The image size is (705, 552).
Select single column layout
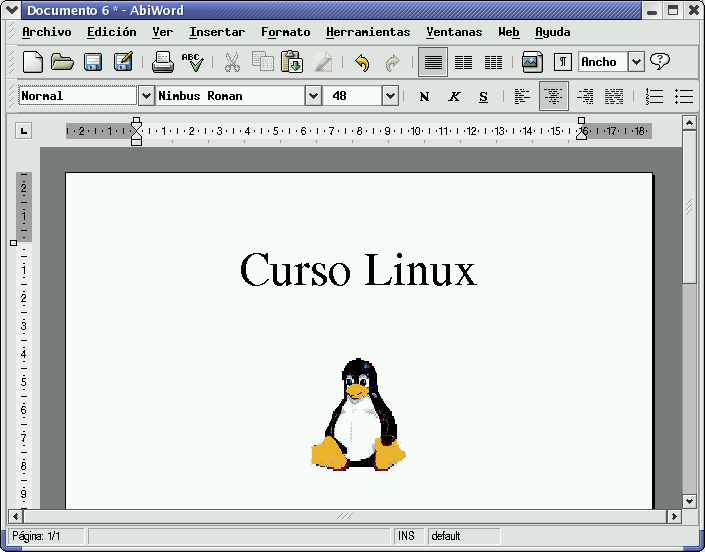[433, 62]
